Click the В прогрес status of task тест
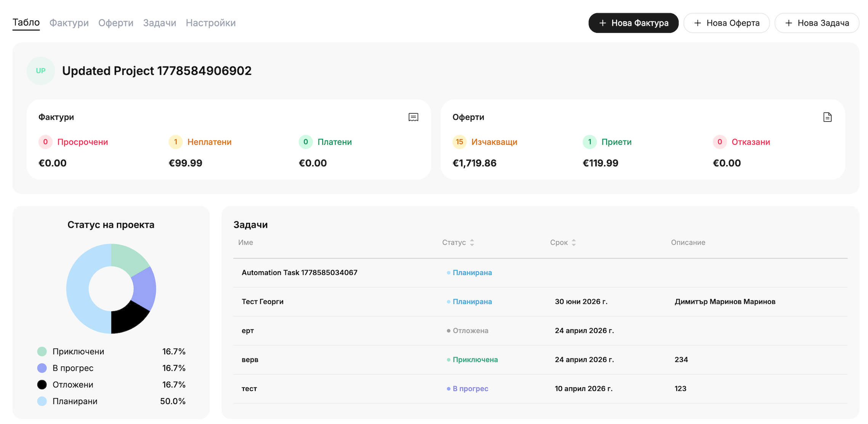 coord(468,389)
